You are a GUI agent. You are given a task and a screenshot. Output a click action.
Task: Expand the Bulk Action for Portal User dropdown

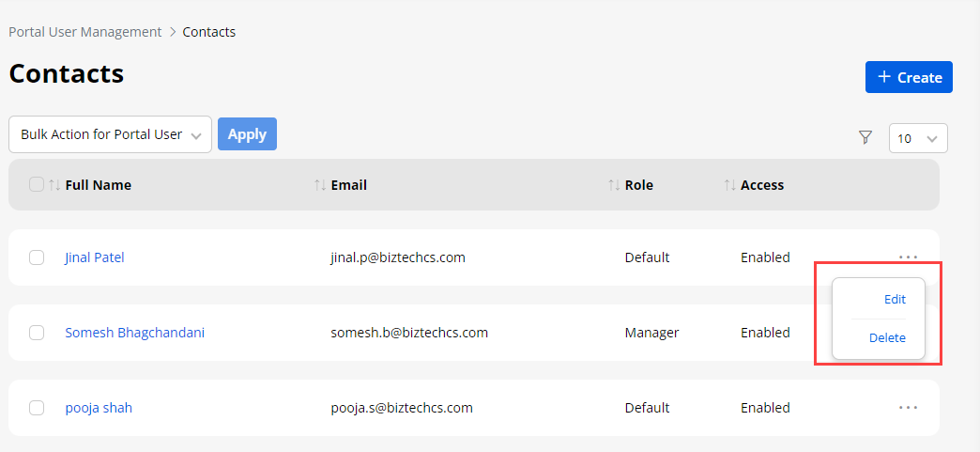click(110, 134)
